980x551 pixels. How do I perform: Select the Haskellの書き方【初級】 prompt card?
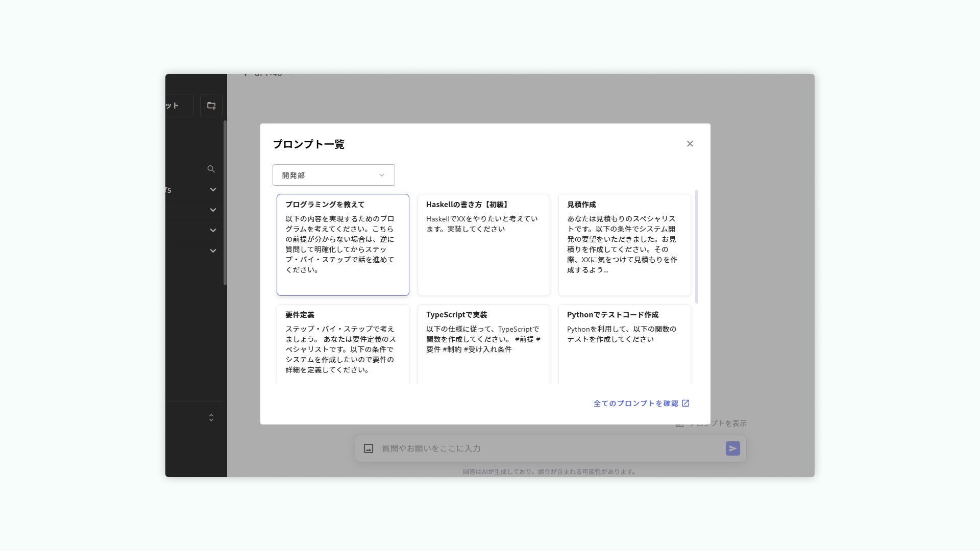483,245
